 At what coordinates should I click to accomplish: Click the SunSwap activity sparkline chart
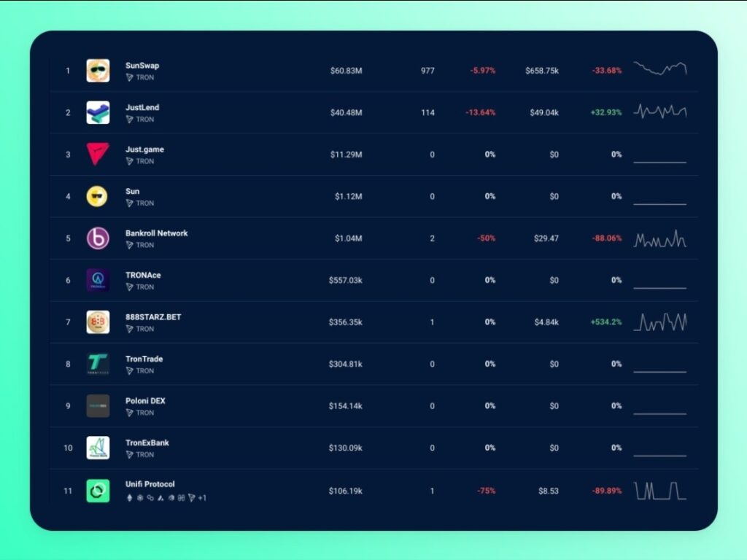[x=659, y=69]
